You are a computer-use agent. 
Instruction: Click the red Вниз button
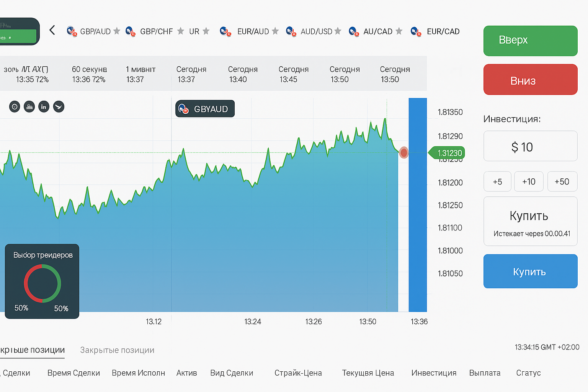coord(530,80)
